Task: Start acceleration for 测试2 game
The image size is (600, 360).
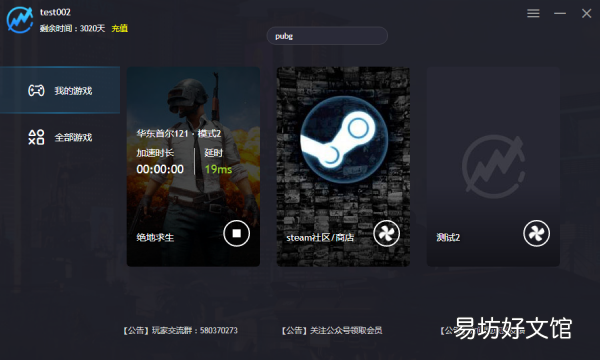Action: [536, 233]
